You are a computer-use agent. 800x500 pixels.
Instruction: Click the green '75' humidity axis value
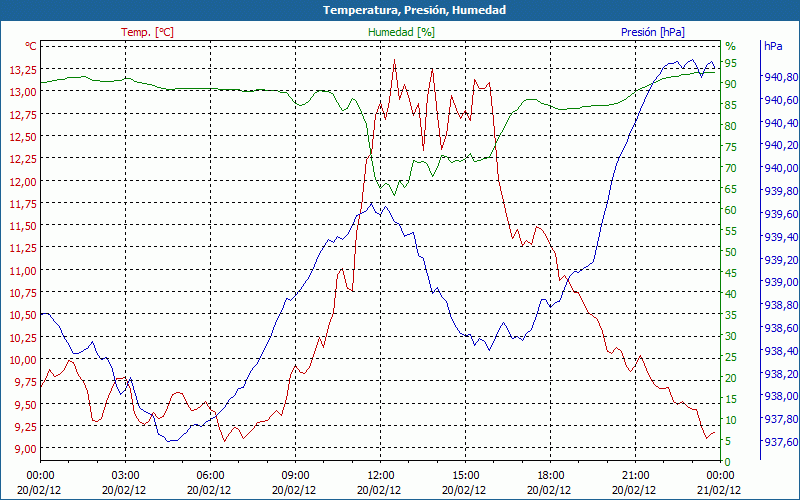[x=731, y=147]
